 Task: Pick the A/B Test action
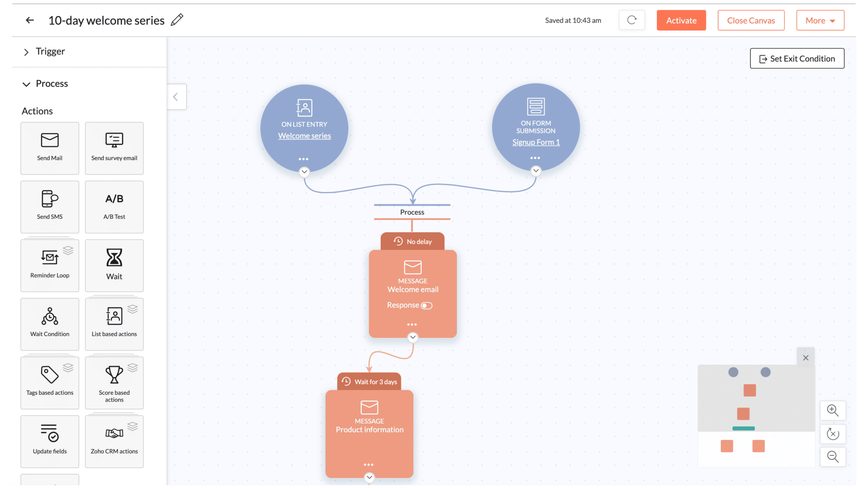114,207
